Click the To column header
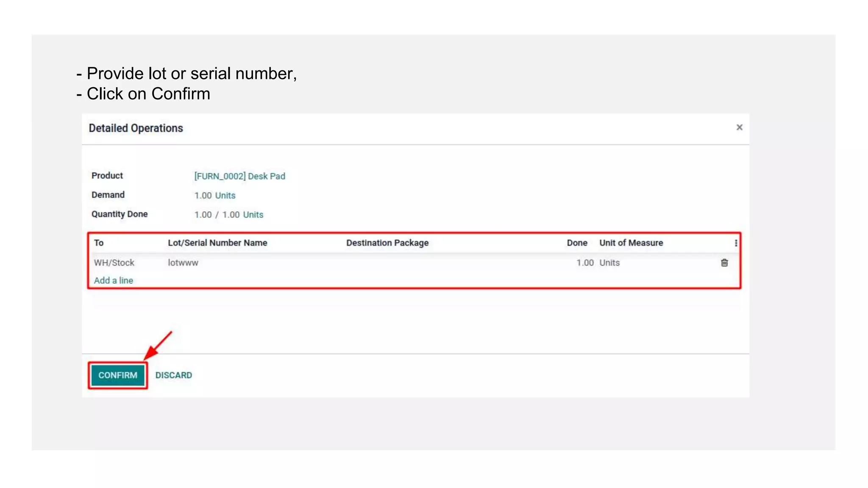 pos(99,243)
